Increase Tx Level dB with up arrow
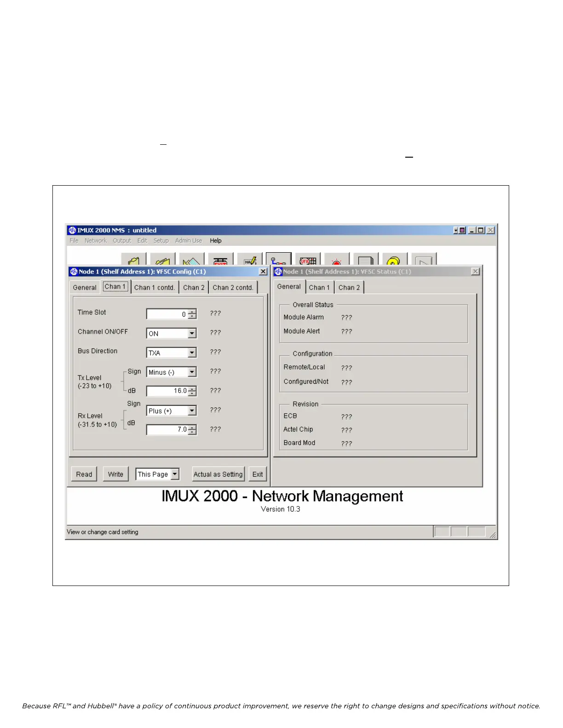This screenshot has height=728, width=563. [192, 389]
